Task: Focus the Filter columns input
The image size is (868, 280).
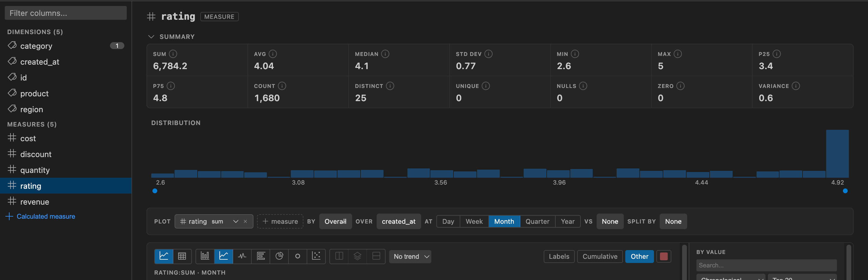Action: [x=66, y=13]
